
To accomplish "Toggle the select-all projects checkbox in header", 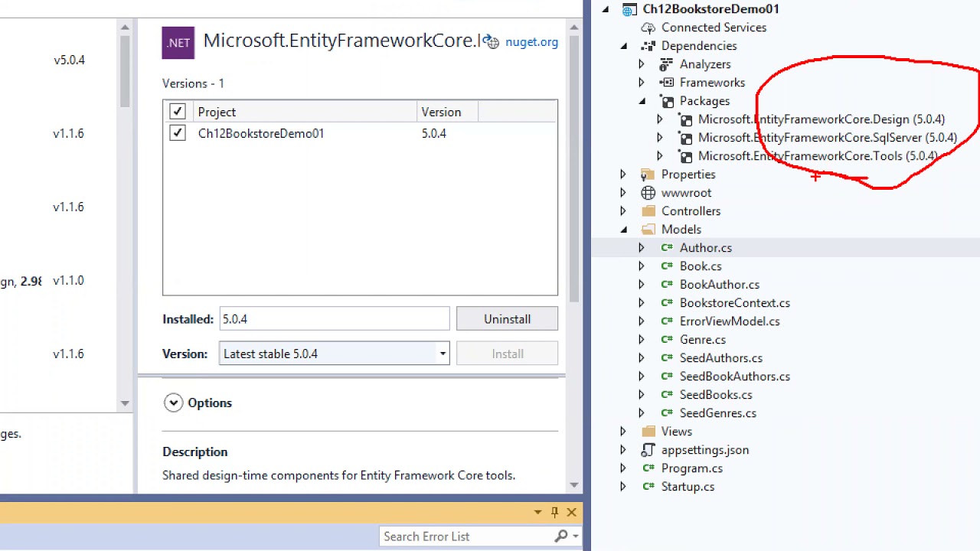I will (178, 112).
